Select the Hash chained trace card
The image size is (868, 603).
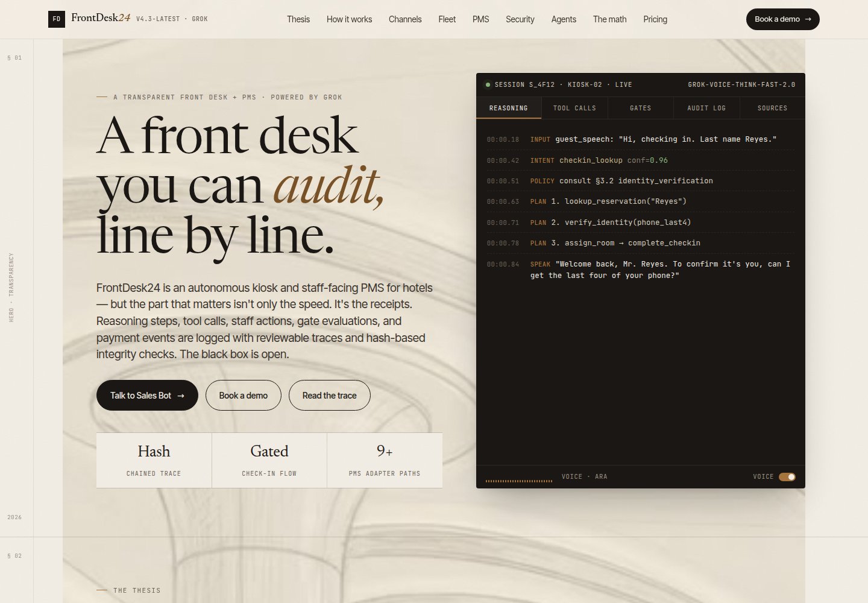154,460
